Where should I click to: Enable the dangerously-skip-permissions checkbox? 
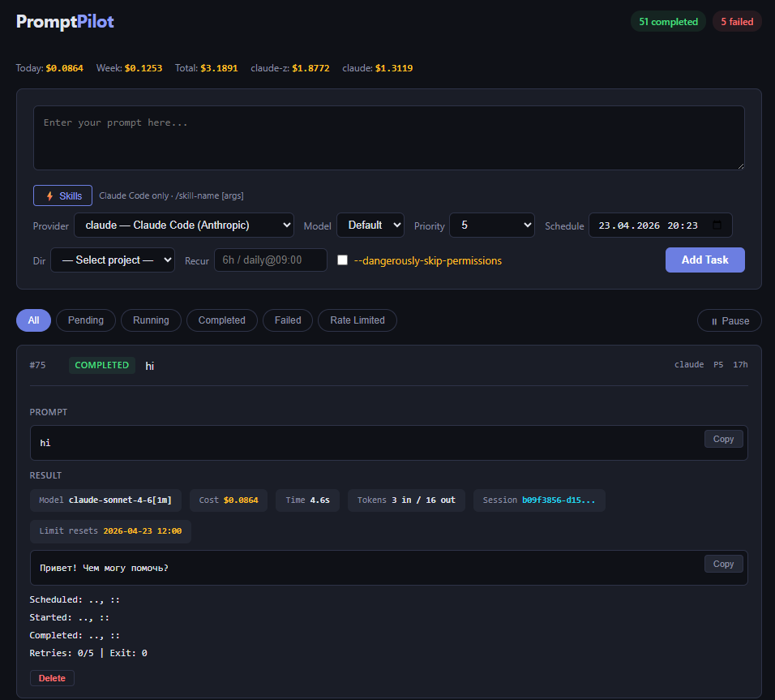(x=343, y=260)
